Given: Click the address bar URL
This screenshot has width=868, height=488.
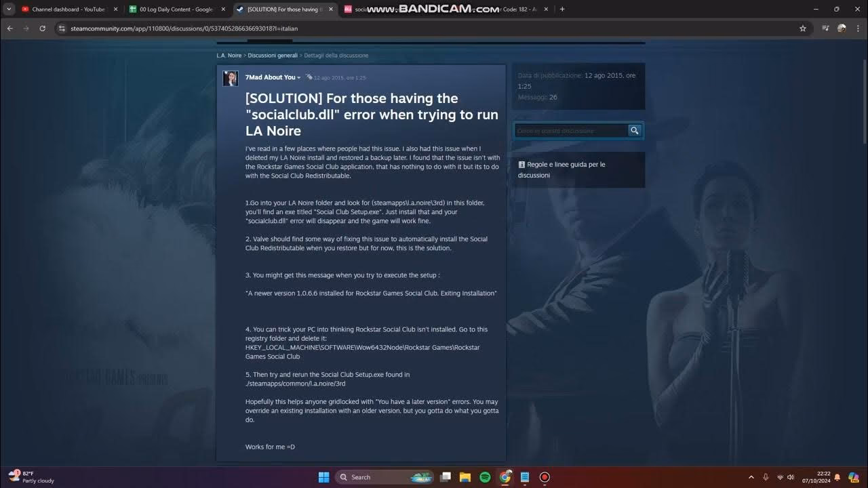Looking at the screenshot, I should pyautogui.click(x=184, y=28).
